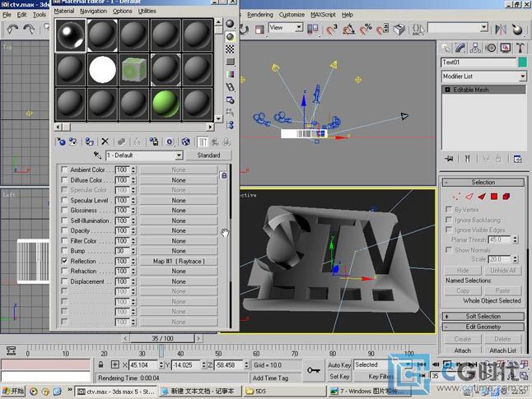Open the Utilities hammer panel tab

[x=520, y=49]
